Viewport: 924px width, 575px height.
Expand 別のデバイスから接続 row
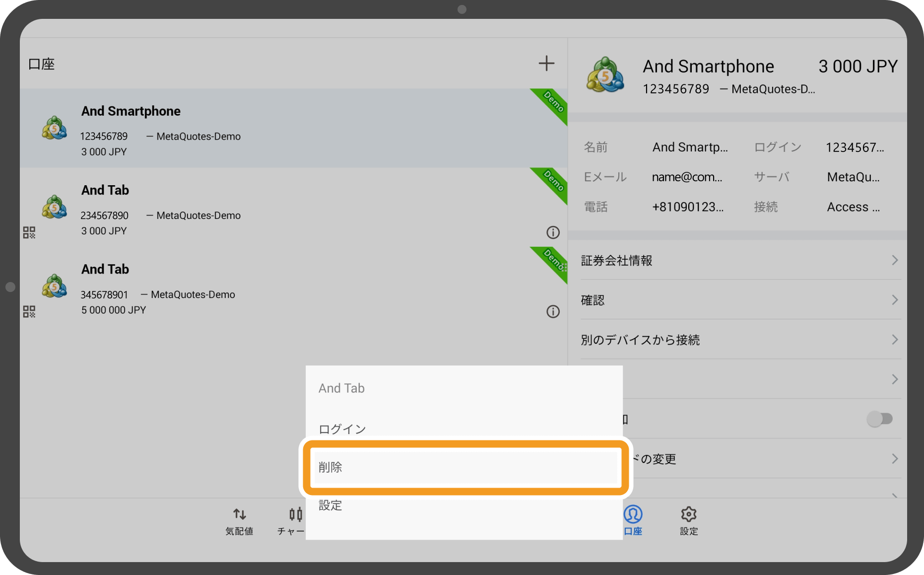[739, 340]
